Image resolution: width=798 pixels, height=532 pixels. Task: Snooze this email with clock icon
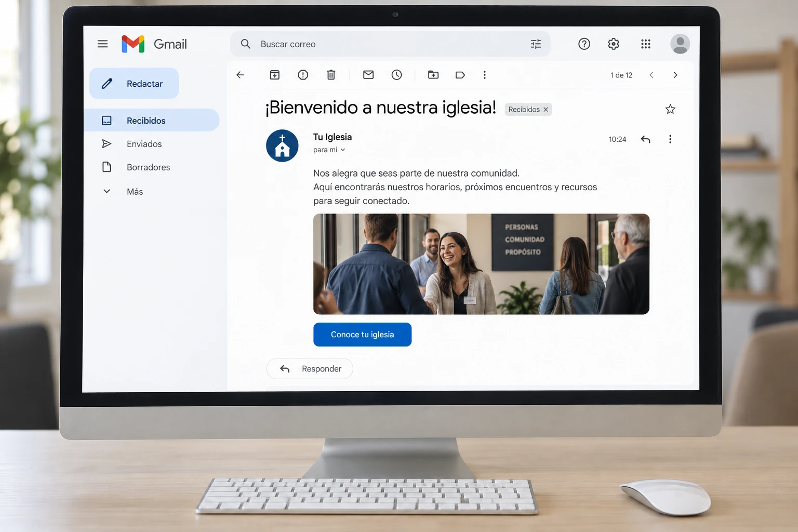point(396,75)
